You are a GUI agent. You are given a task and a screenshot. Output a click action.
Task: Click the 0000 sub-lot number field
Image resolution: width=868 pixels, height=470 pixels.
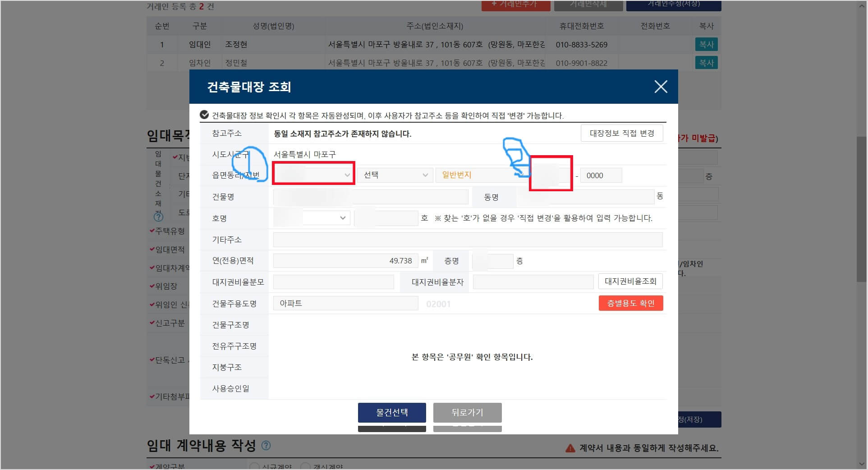tap(601, 175)
